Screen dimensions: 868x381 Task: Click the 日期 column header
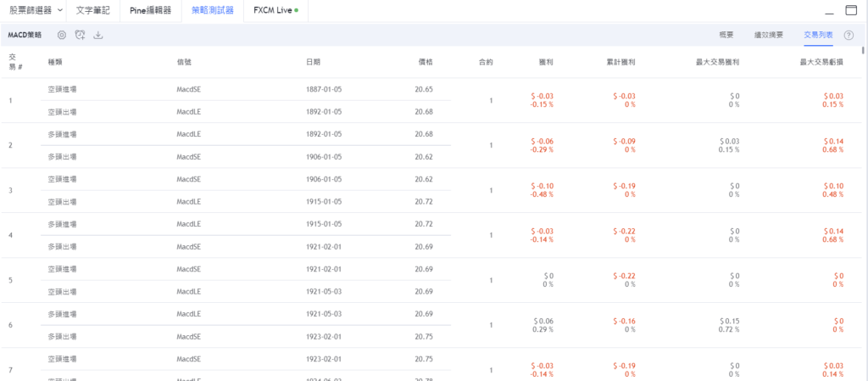pyautogui.click(x=313, y=62)
